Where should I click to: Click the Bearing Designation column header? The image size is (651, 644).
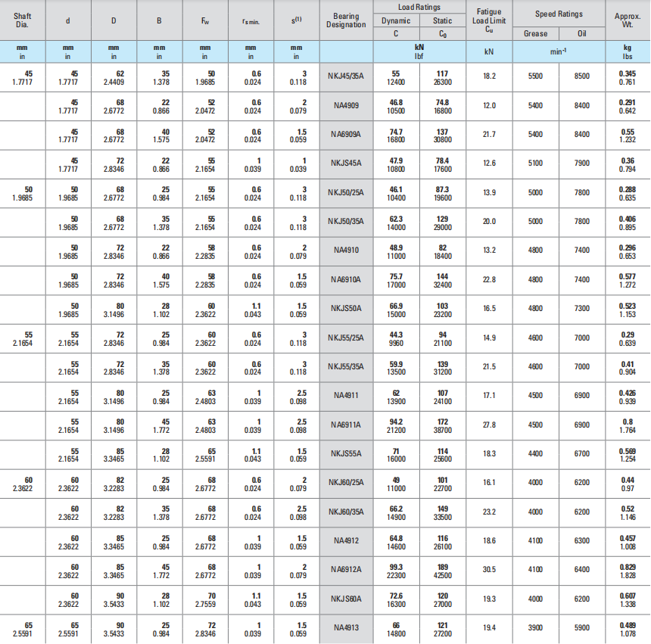coord(346,20)
